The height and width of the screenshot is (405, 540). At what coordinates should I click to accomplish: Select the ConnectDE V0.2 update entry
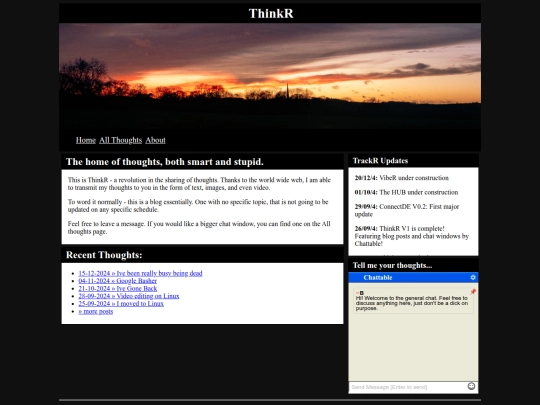coord(407,210)
